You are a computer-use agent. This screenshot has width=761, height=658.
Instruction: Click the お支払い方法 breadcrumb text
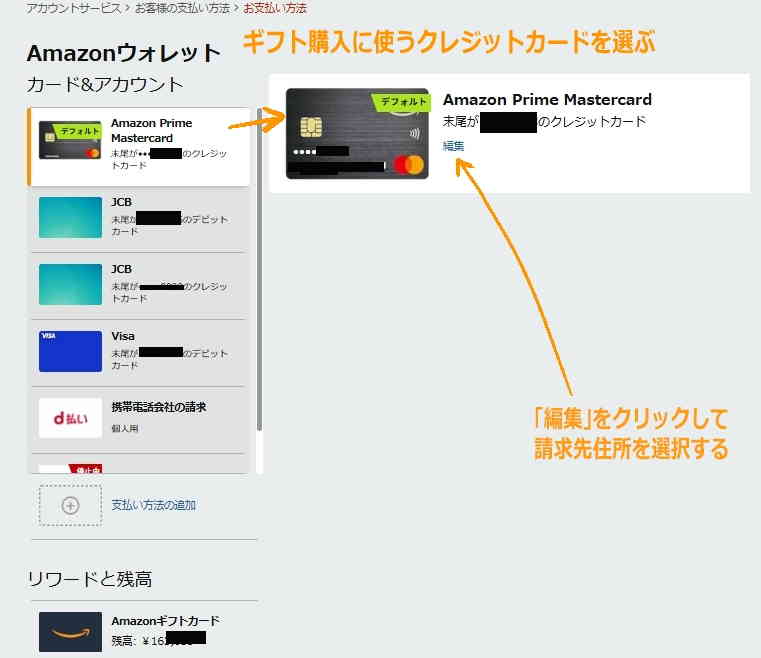coord(275,8)
